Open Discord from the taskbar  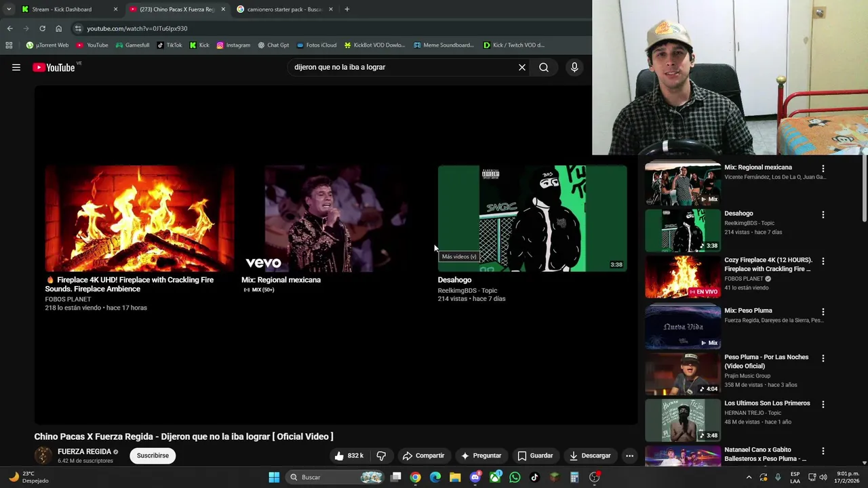click(x=475, y=477)
